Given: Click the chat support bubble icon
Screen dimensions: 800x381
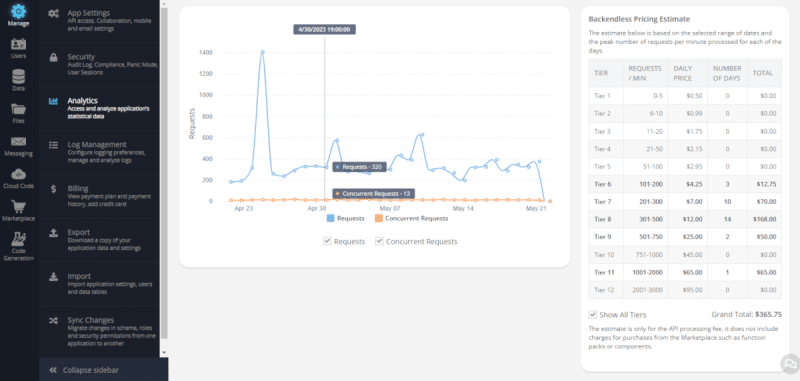Looking at the screenshot, I should tap(790, 364).
